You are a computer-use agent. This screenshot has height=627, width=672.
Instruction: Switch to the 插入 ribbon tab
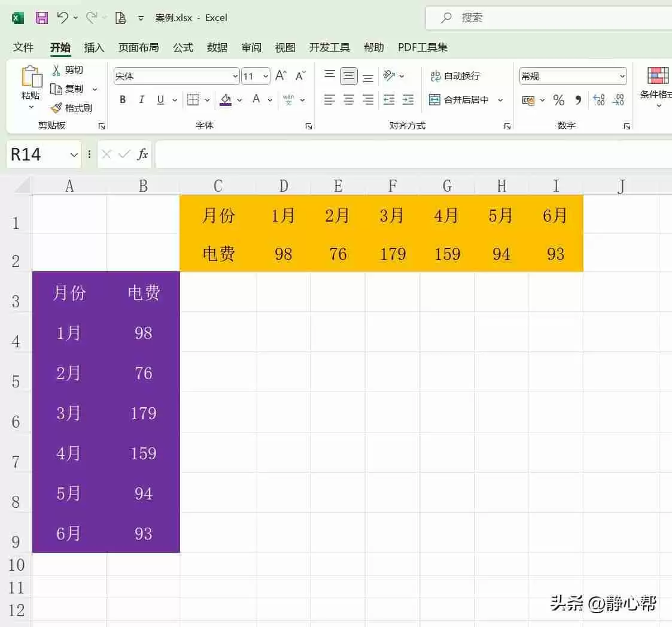[94, 47]
